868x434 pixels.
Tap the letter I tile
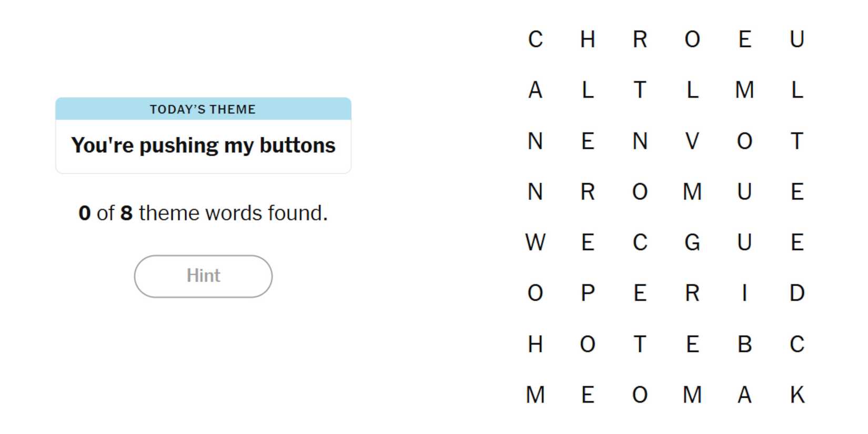point(744,293)
